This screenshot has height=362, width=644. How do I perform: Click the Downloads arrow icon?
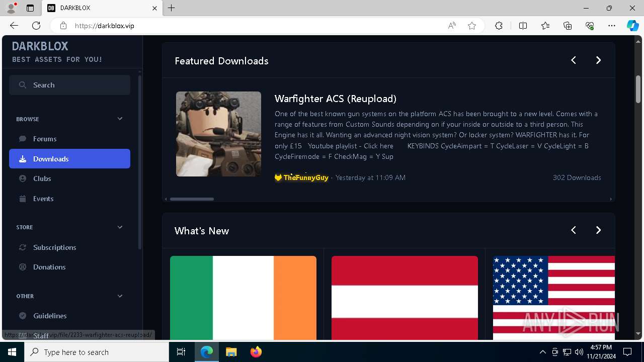23,159
